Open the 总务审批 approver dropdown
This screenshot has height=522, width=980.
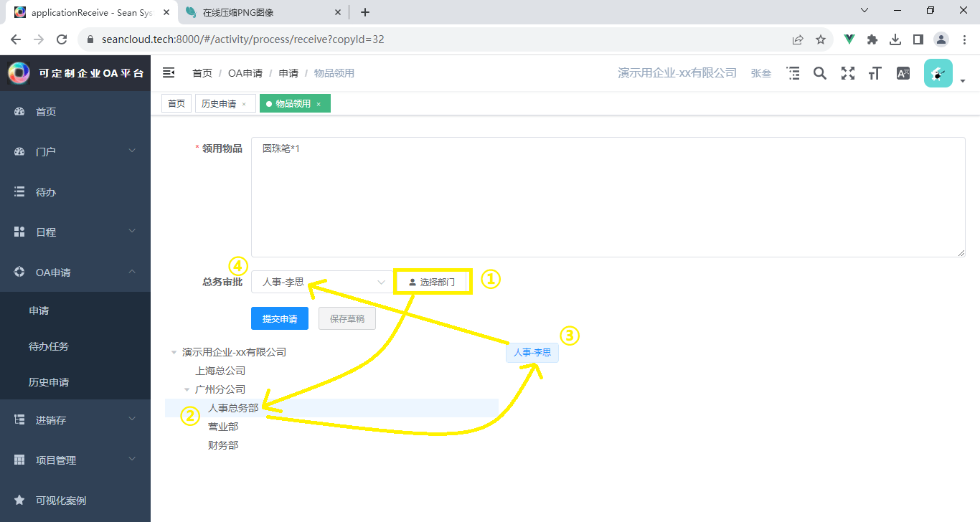pos(321,282)
